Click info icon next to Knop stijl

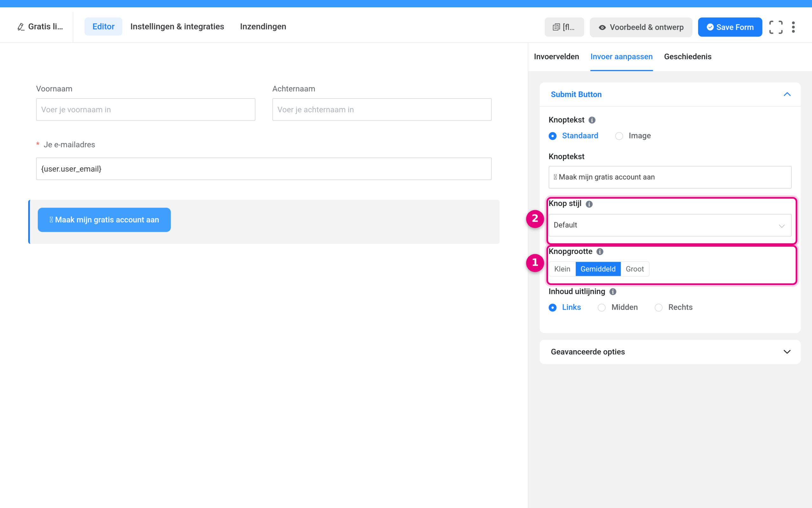click(589, 204)
